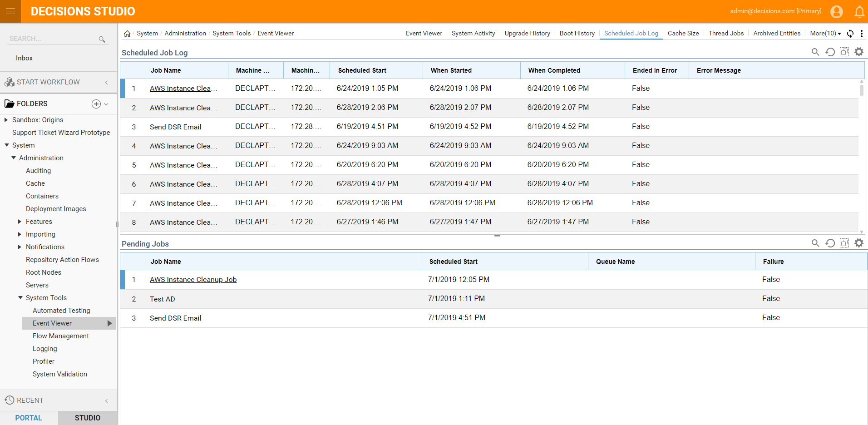The height and width of the screenshot is (425, 868).
Task: Collapse the System folder
Action: (7, 145)
